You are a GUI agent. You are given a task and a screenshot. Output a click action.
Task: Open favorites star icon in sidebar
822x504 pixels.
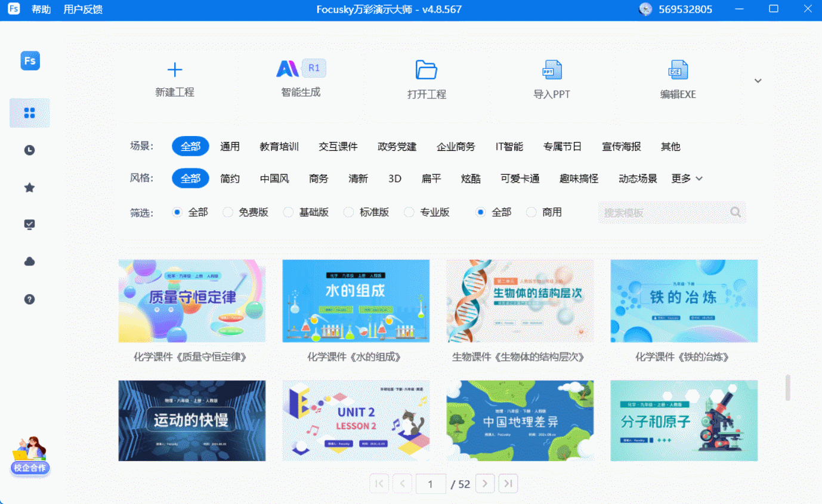point(29,188)
